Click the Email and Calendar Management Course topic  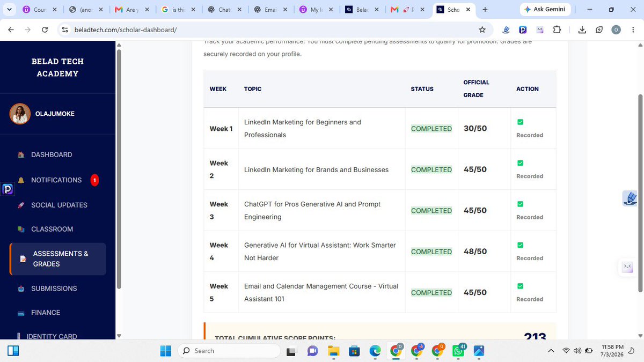click(x=321, y=293)
